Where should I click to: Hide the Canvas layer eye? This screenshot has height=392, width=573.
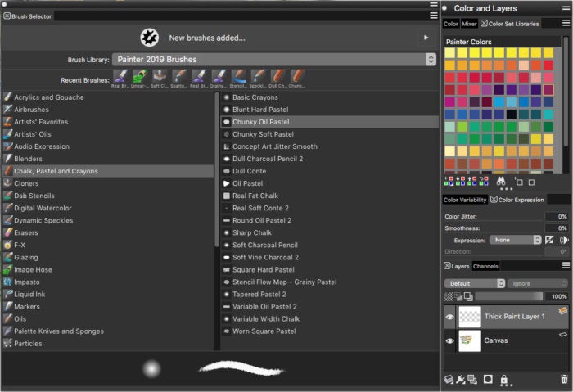tap(450, 340)
